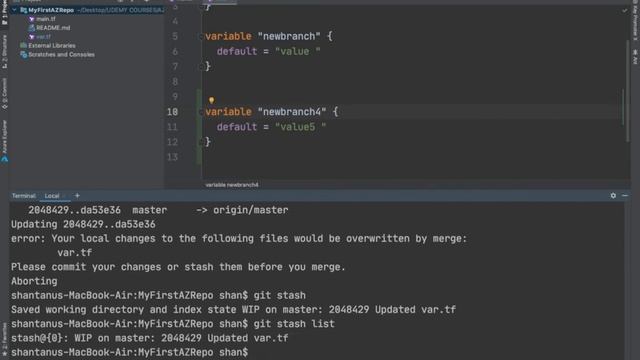Open the Structure tool window sidebar tab

[x=4, y=52]
